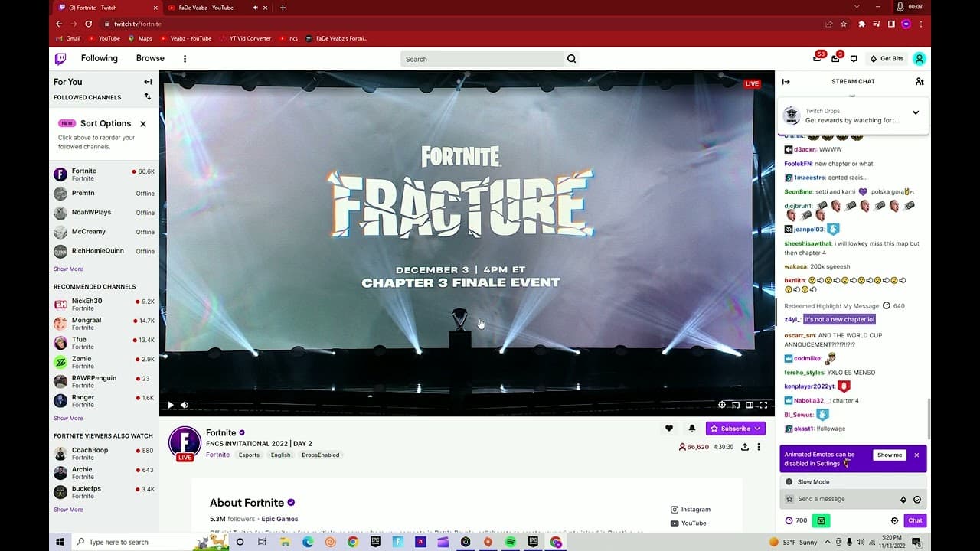Open Mongraal recommended channel
The image size is (980, 551).
[104, 324]
